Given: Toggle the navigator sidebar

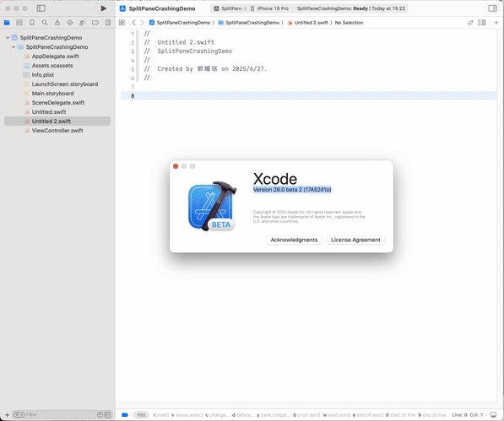Looking at the screenshot, I should 41,8.
